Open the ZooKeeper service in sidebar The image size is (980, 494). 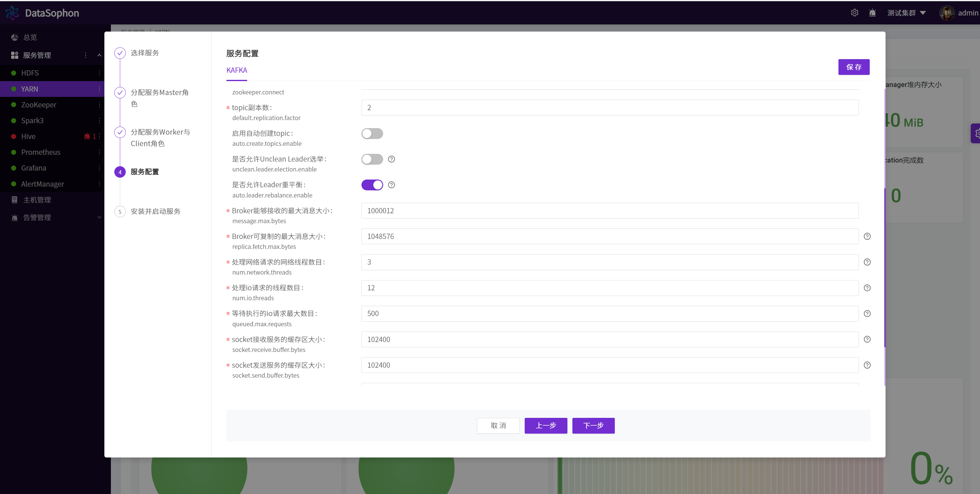pos(38,105)
